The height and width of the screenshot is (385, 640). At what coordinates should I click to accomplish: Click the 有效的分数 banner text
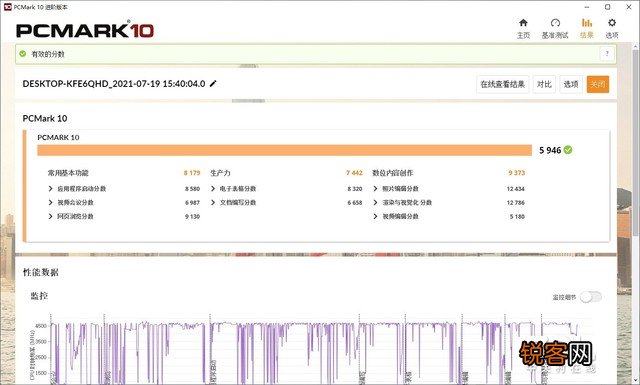point(48,54)
